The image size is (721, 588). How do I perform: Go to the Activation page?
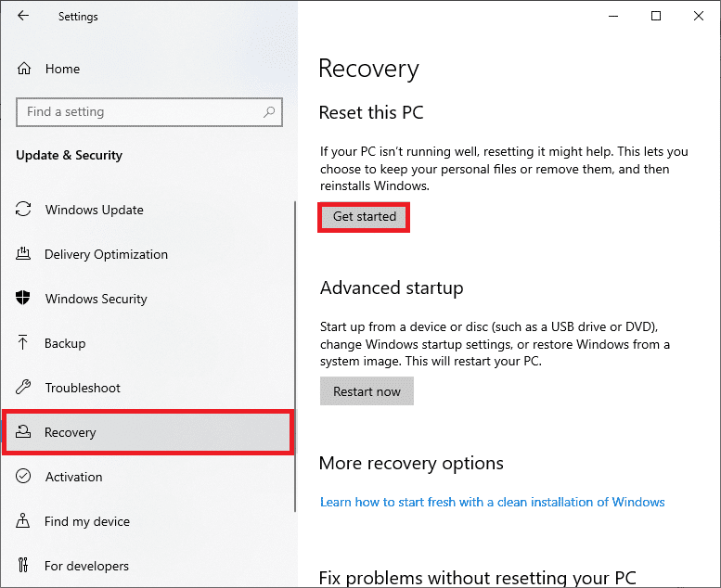tap(73, 477)
